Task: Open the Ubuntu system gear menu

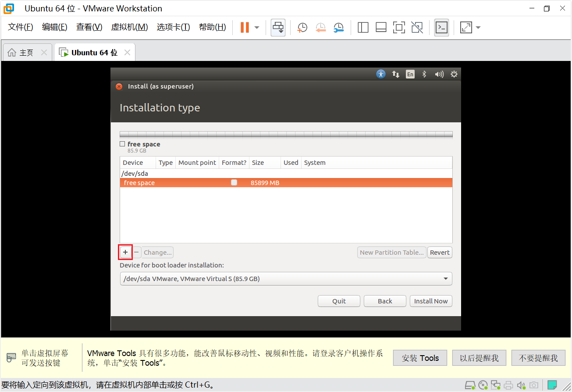Action: pos(454,74)
